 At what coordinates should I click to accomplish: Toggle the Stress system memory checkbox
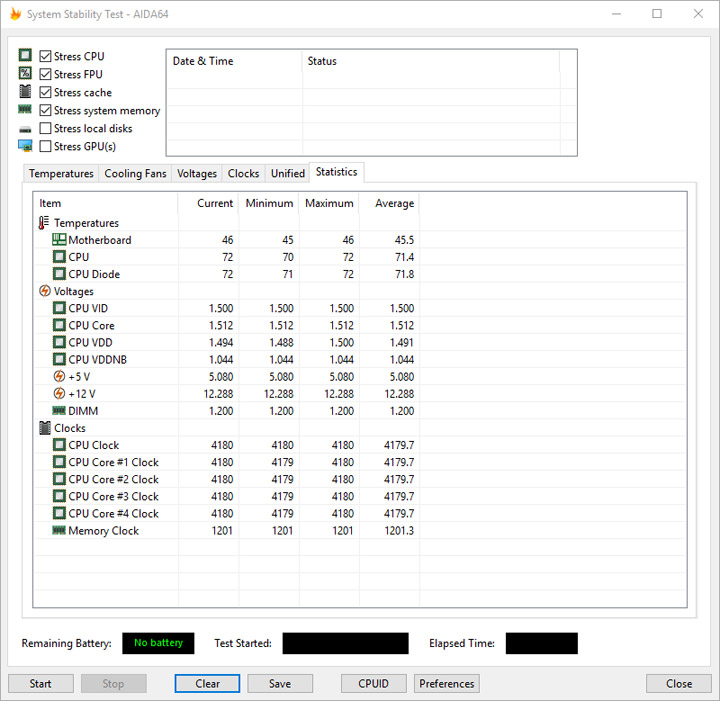45,110
